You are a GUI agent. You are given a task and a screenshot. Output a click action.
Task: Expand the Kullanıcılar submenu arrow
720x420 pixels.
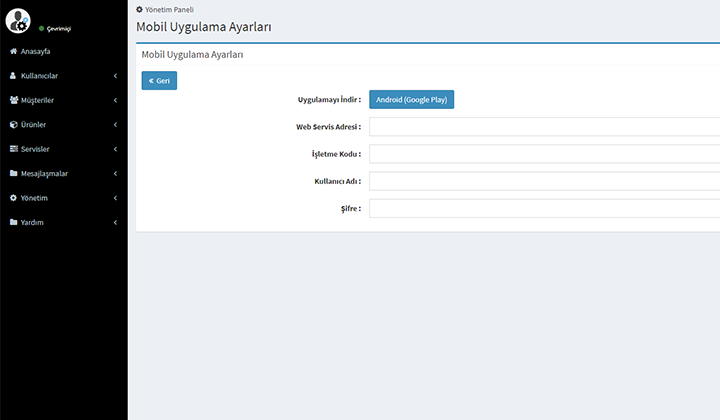pyautogui.click(x=115, y=76)
